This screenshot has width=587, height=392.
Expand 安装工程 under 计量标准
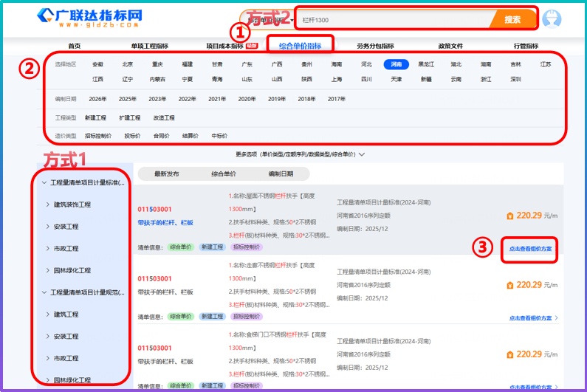tap(48, 227)
